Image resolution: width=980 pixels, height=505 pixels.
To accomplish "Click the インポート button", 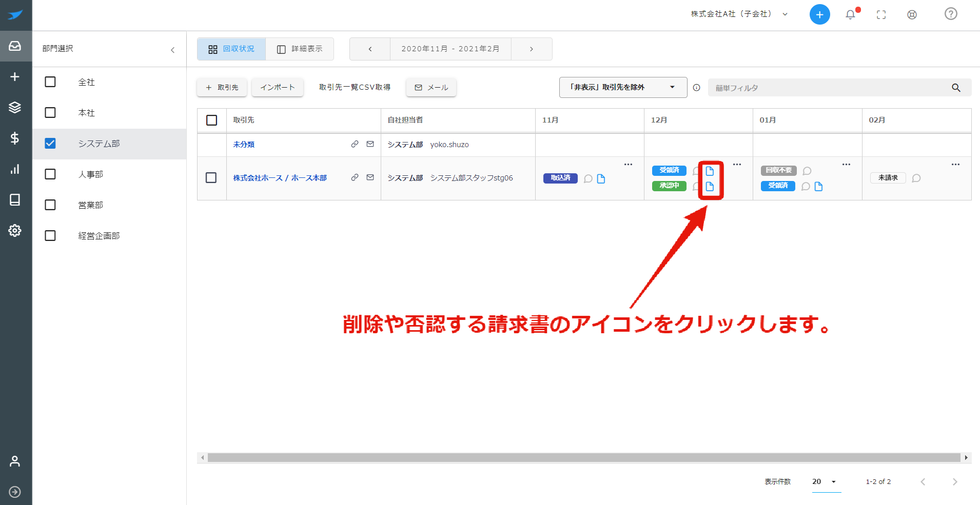I will 277,87.
